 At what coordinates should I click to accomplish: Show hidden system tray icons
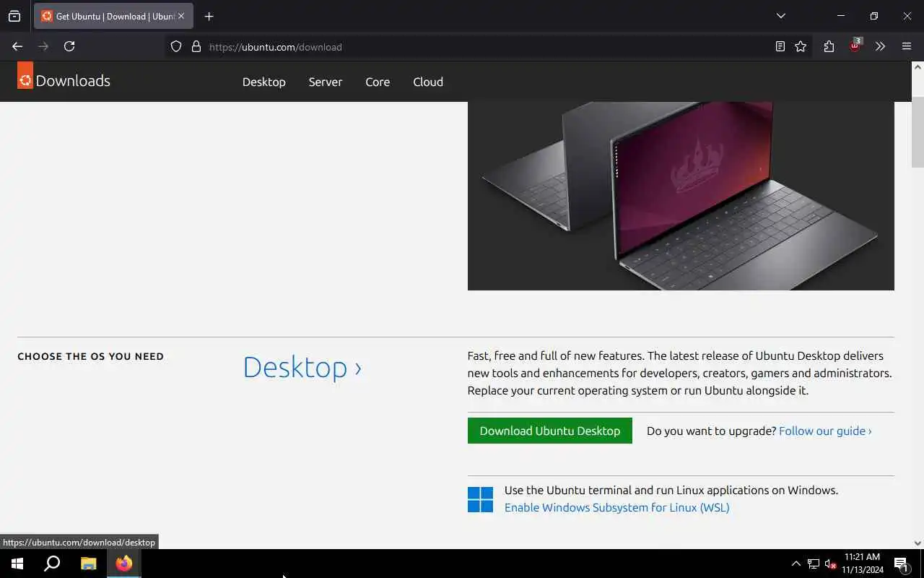tap(796, 564)
